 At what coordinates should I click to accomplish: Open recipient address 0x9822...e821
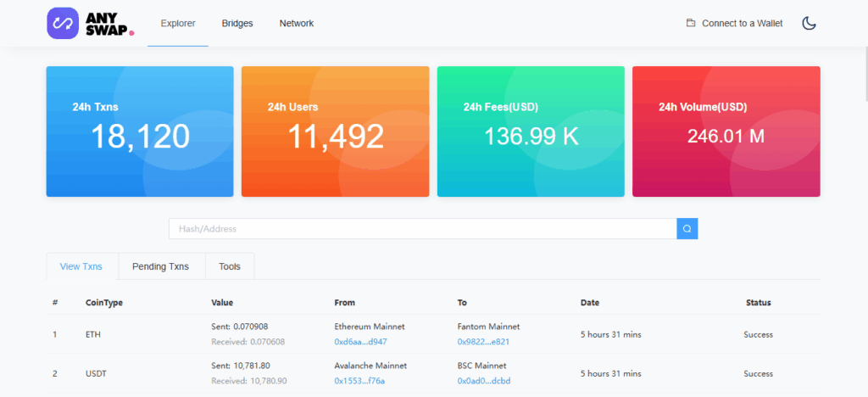pos(483,342)
